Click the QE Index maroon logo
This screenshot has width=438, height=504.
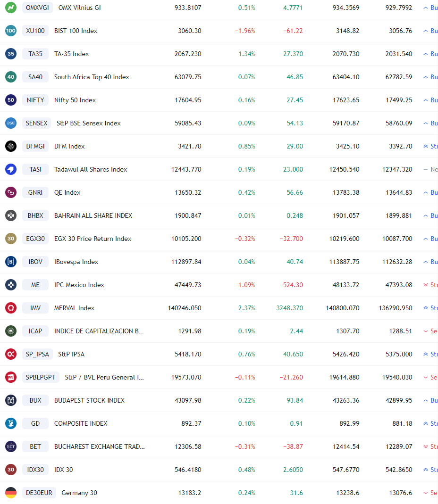click(x=11, y=192)
